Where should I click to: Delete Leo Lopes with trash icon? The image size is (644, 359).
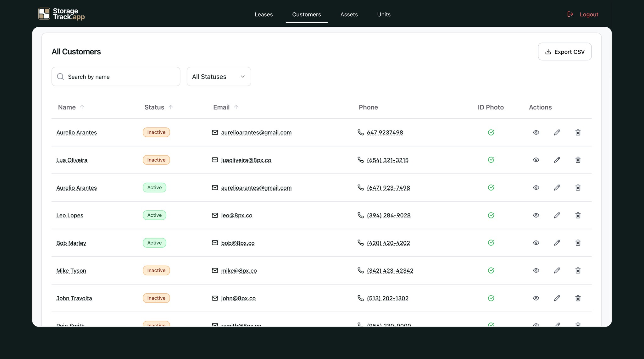tap(578, 215)
